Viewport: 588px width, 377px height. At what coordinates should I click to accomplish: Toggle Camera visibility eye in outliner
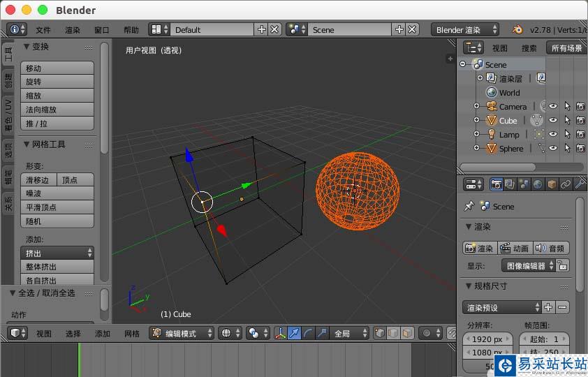pyautogui.click(x=553, y=106)
